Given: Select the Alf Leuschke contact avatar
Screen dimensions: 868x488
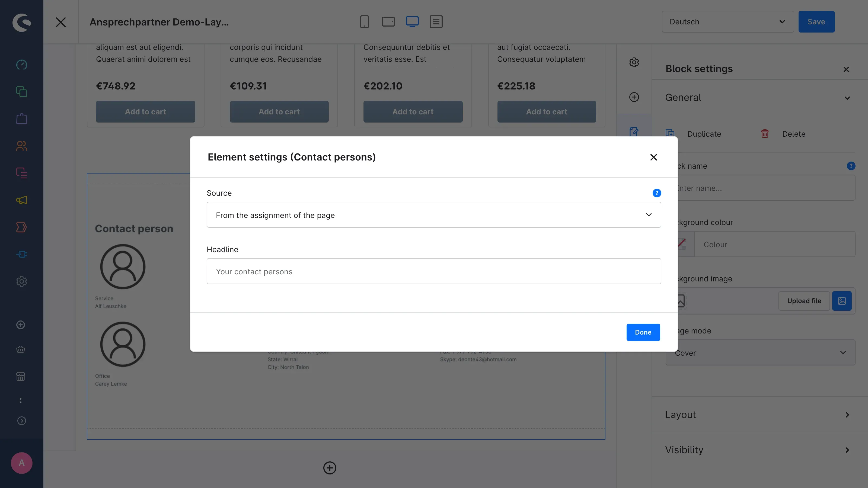Looking at the screenshot, I should [x=123, y=267].
